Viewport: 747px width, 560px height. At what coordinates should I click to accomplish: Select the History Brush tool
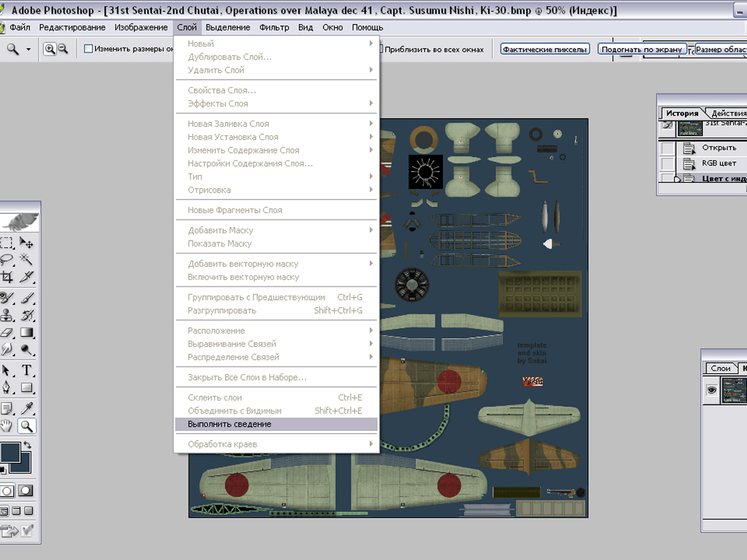coord(27,315)
